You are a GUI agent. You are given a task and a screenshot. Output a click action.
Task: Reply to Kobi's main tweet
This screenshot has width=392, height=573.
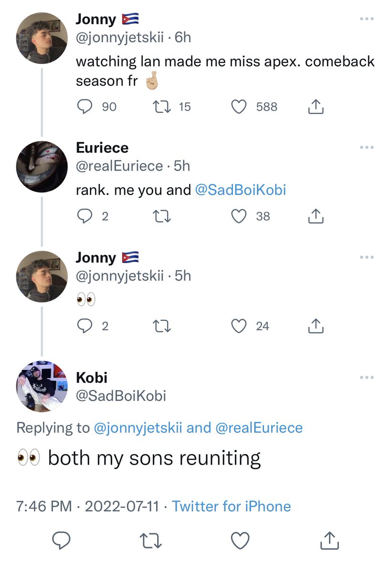[x=62, y=541]
